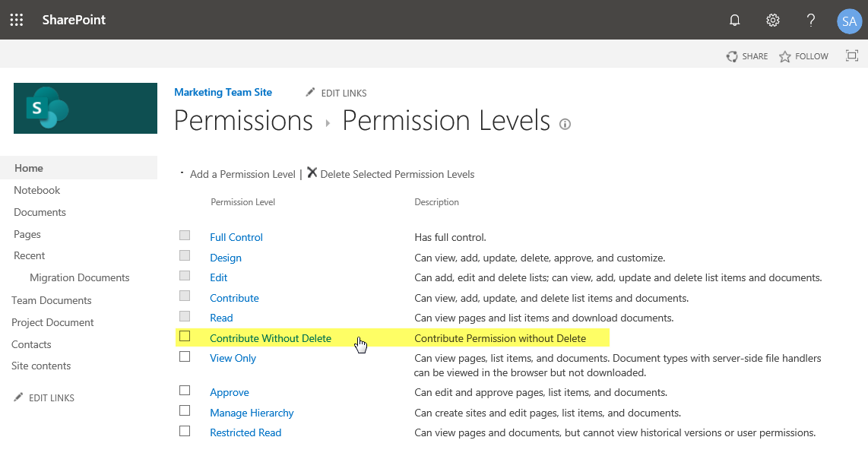The width and height of the screenshot is (868, 456).
Task: Show the Permission Levels info tooltip icon
Action: tap(565, 123)
